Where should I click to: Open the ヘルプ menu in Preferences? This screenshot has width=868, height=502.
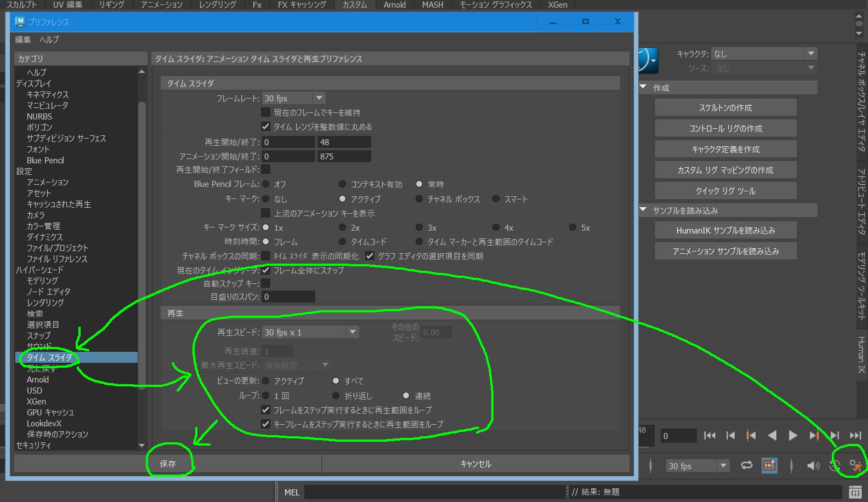tap(49, 39)
